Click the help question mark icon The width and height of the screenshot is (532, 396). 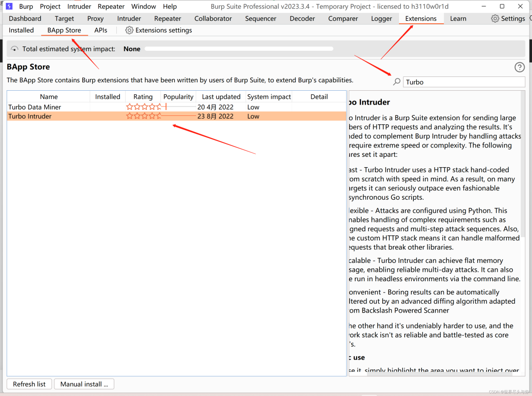[x=520, y=67]
